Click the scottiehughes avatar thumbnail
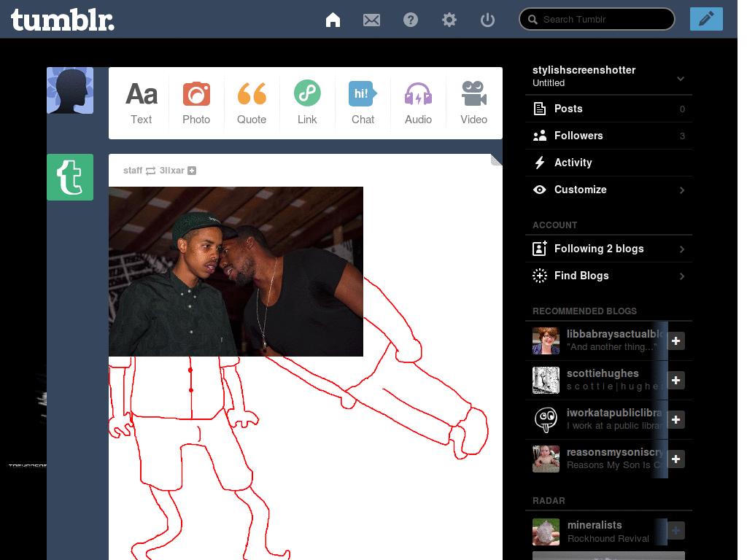 coord(546,381)
